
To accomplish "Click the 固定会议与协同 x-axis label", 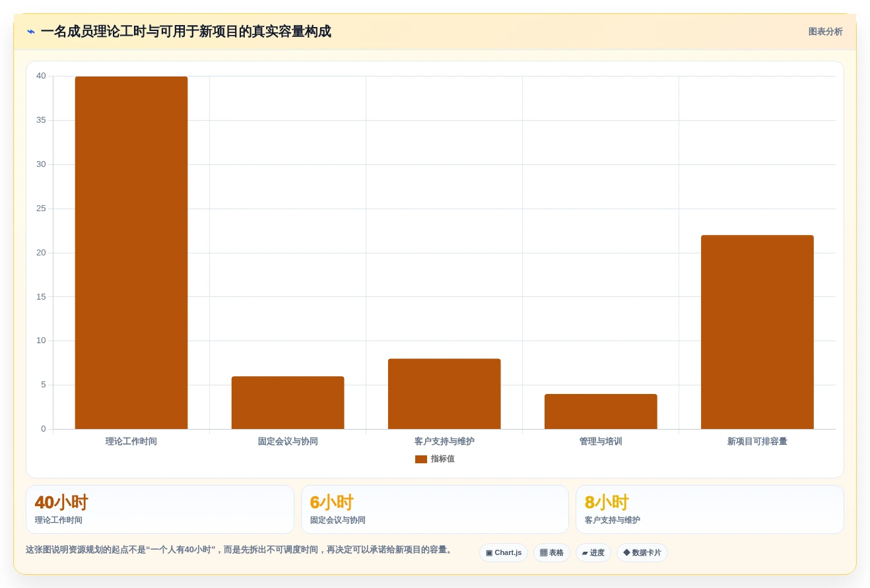I will pos(288,441).
